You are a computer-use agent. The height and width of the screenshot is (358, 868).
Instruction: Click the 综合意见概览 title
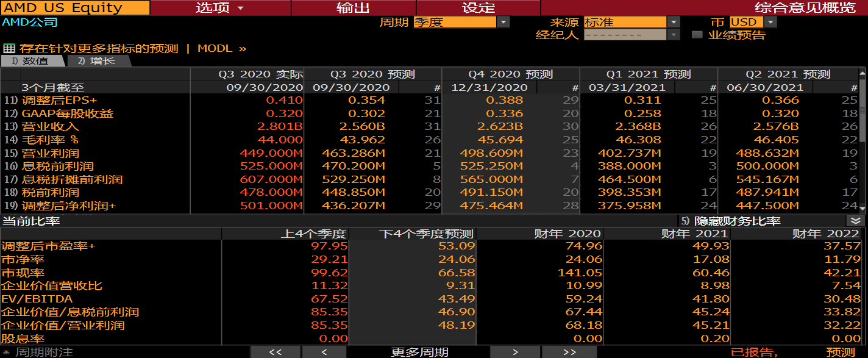(805, 8)
